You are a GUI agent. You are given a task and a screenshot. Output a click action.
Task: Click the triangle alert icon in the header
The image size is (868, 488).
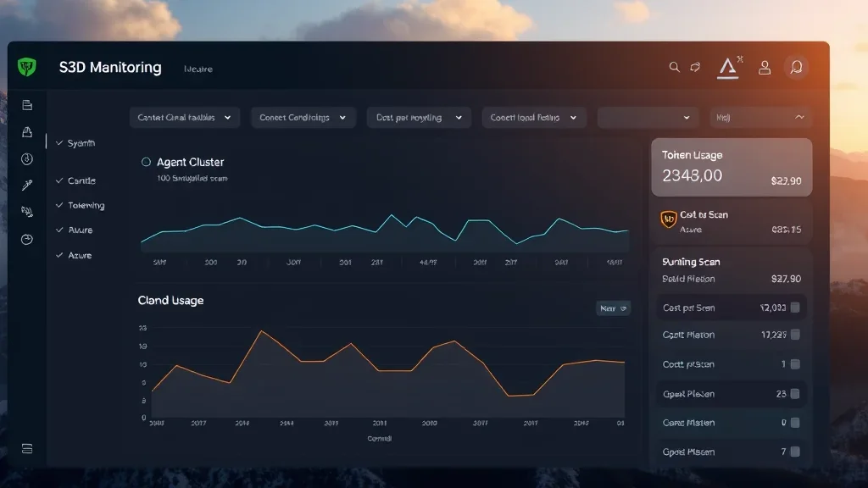pos(729,64)
